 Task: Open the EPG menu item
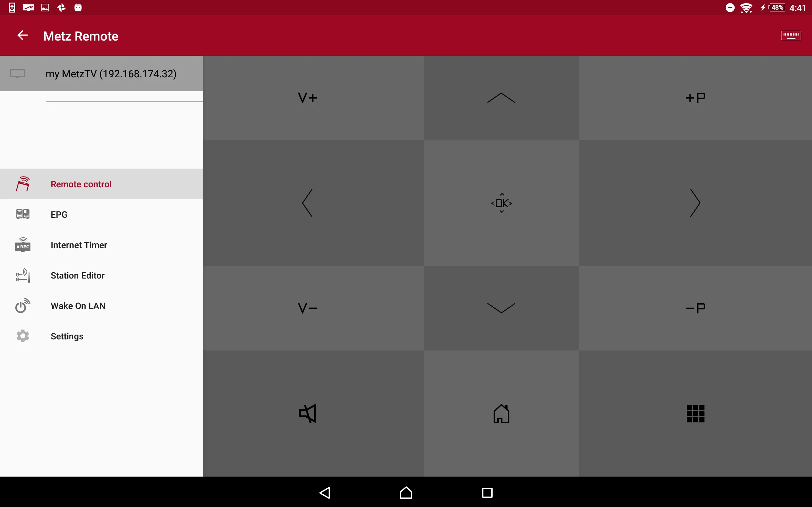60,214
